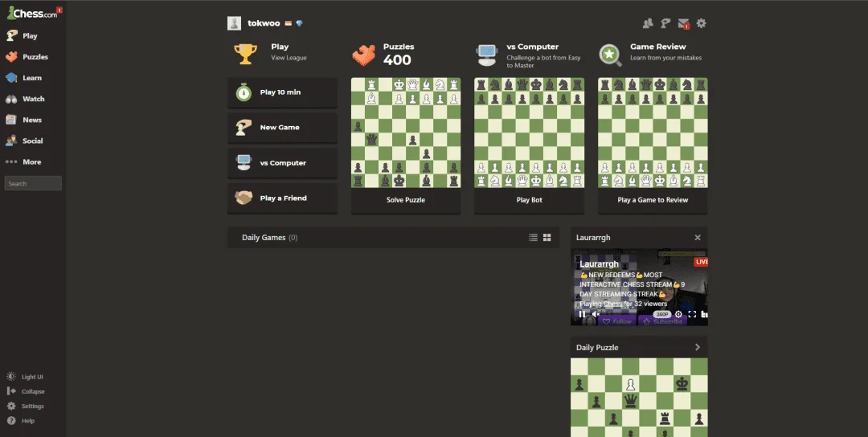Open the game notifications hand-pawn icon in header
868x437 pixels.
point(665,23)
